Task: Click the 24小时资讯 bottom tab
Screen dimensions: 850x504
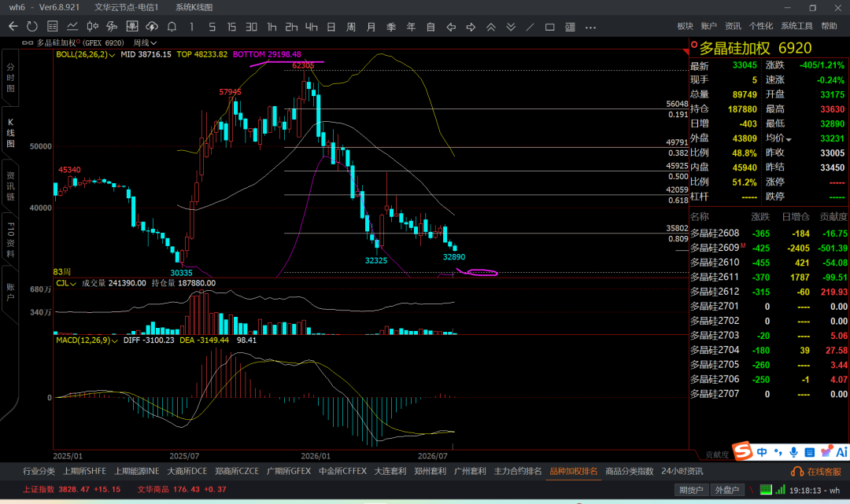Action: click(682, 472)
